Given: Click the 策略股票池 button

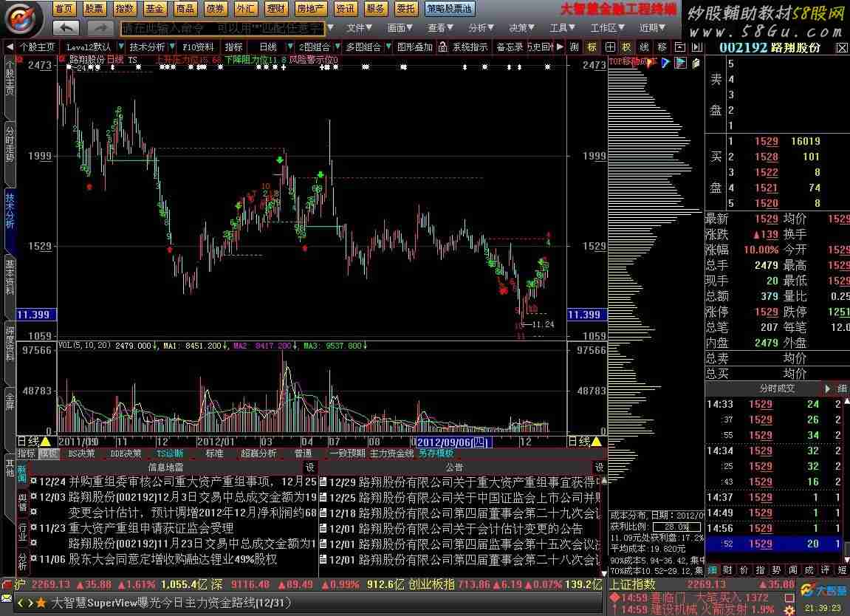Looking at the screenshot, I should click(449, 9).
